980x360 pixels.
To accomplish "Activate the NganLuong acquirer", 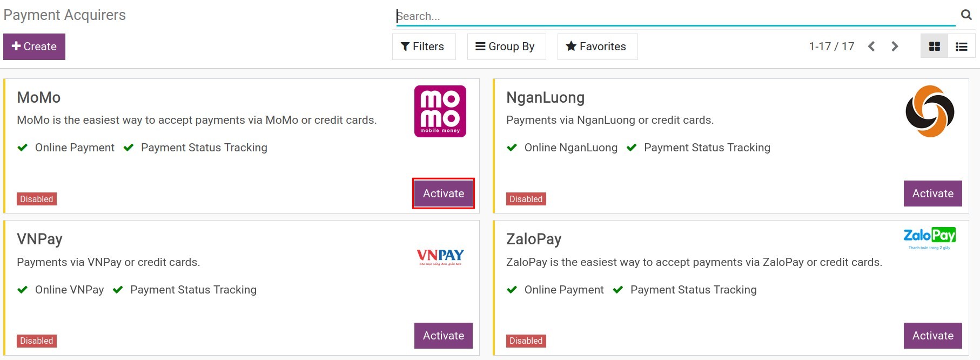I will 932,194.
